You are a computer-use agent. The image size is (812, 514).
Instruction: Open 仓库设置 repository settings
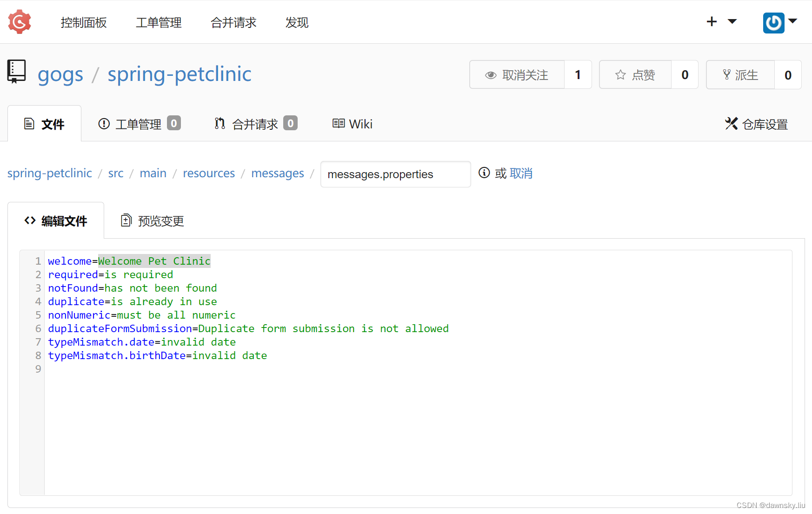coord(756,124)
